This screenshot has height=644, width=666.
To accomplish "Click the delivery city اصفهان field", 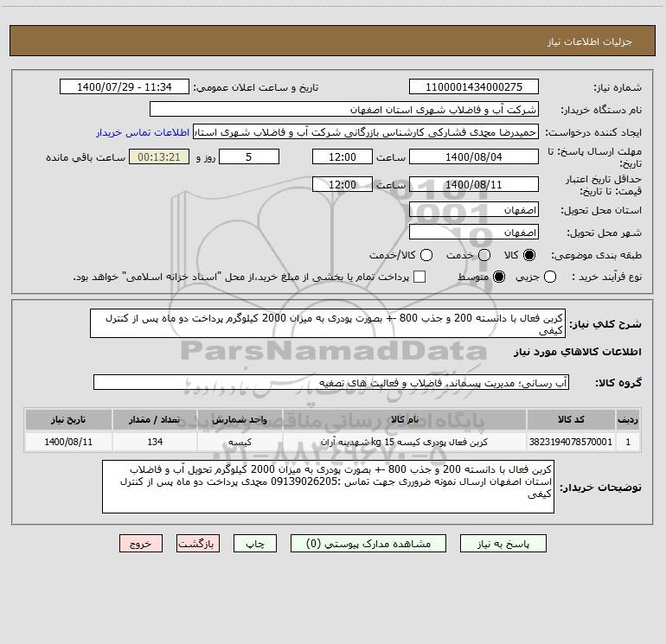I will coord(474,233).
